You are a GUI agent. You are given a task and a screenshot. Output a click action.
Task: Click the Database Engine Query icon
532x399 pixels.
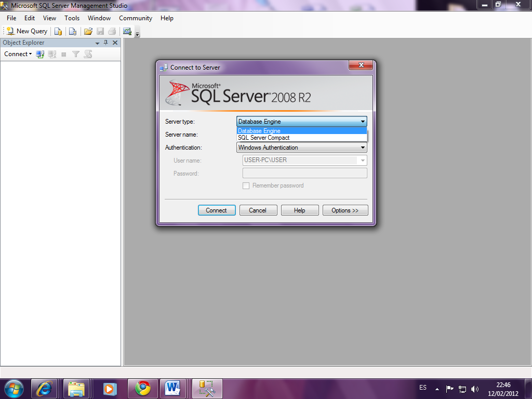click(x=58, y=31)
